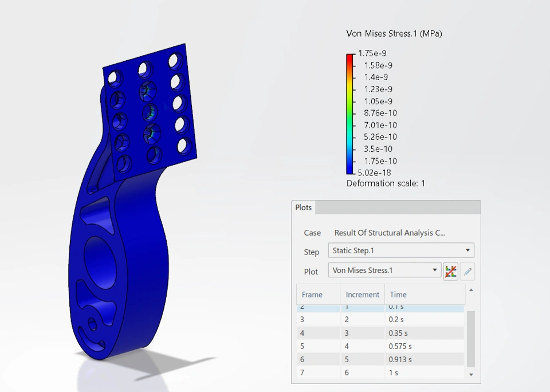Select frame 6 row with 0.913 s
550x392 pixels.
(380, 359)
